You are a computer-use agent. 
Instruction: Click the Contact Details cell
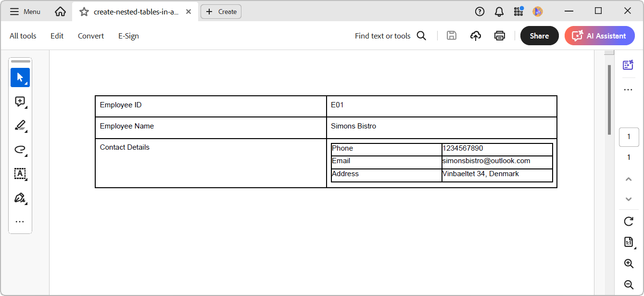click(211, 163)
